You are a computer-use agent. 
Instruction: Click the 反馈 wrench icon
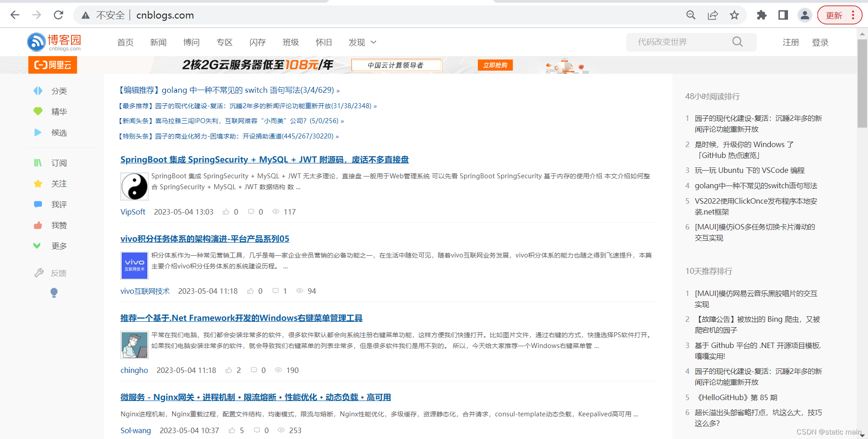pyautogui.click(x=39, y=273)
